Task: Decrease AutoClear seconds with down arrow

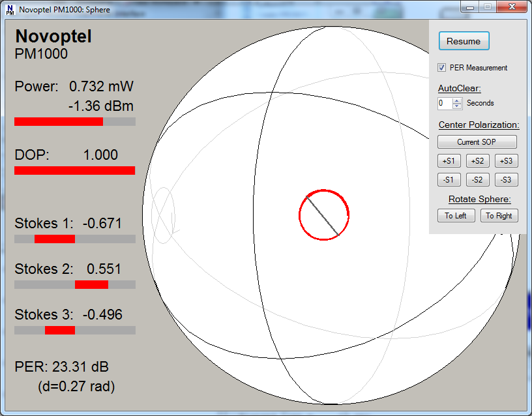Action: click(x=457, y=106)
